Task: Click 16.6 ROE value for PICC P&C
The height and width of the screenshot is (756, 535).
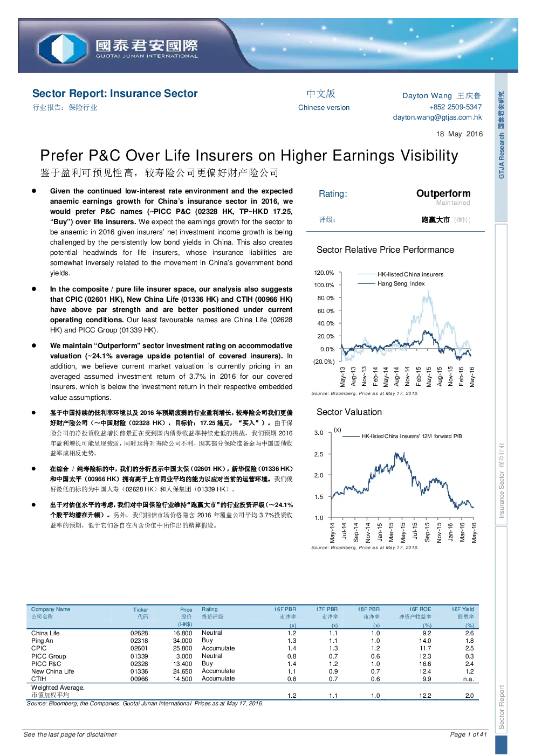Action: point(425,664)
